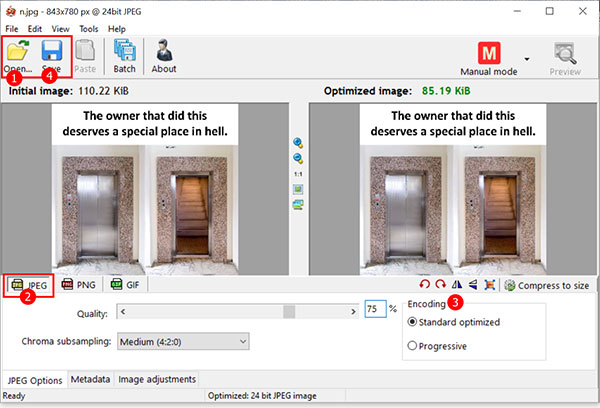Switch to the Metadata tab

(91, 380)
